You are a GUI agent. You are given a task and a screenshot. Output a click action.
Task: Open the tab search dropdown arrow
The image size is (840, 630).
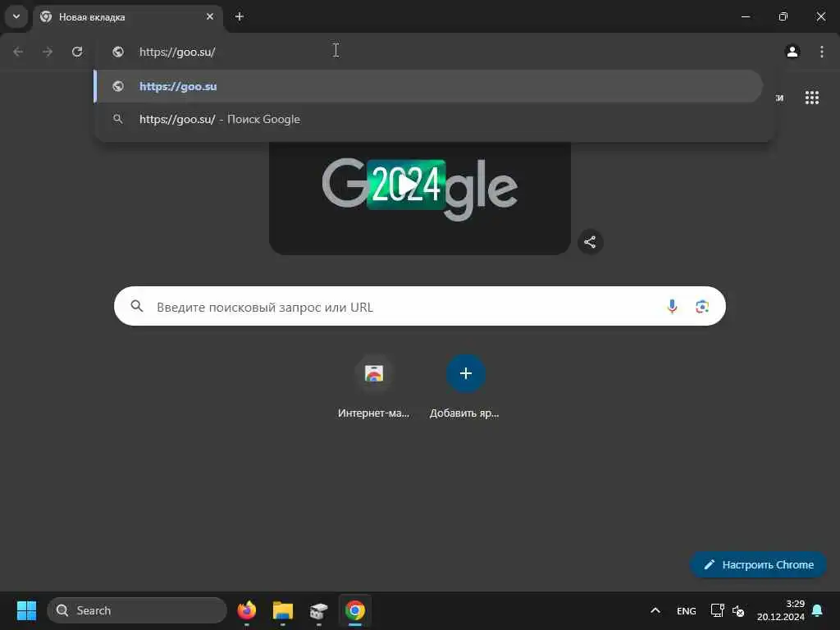tap(16, 16)
